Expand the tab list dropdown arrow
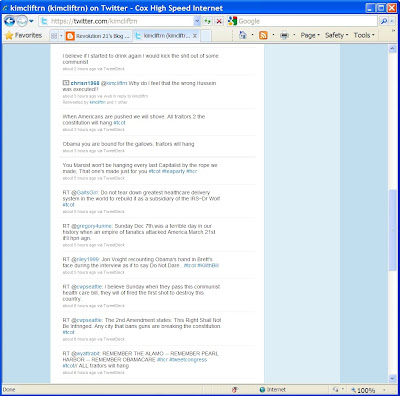Viewport: 400px width, 396px height. 61,36
